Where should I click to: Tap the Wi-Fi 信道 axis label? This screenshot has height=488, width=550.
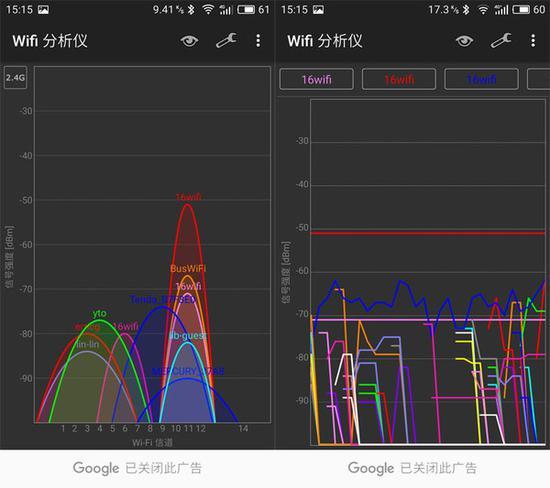tap(152, 442)
